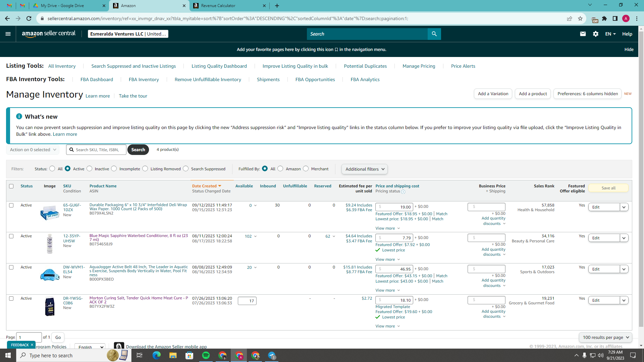Toggle the select-all checkbox in table header
This screenshot has width=644, height=362.
(11, 186)
